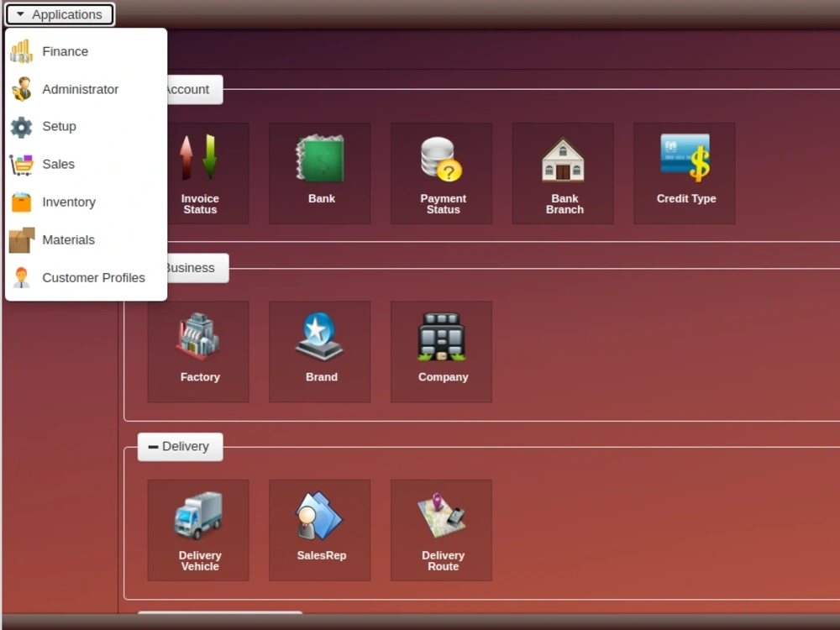Click the Delivery Route label text
The height and width of the screenshot is (630, 840).
pyautogui.click(x=443, y=561)
